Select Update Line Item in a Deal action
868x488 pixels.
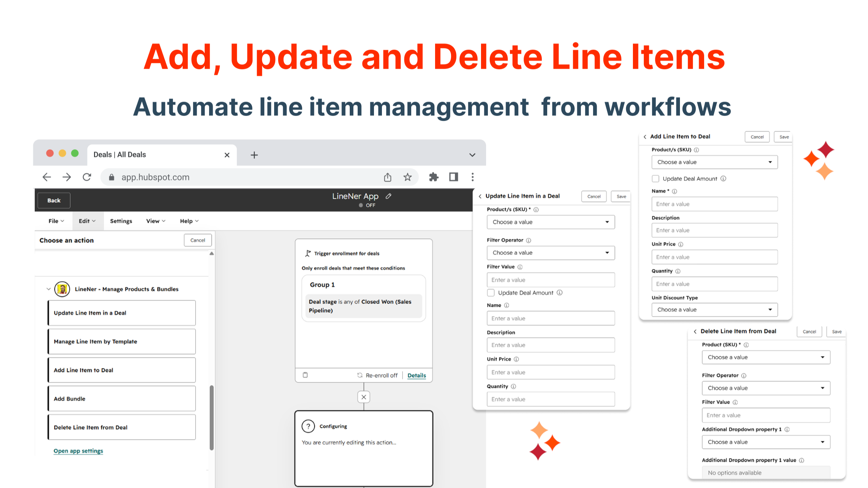tap(122, 313)
